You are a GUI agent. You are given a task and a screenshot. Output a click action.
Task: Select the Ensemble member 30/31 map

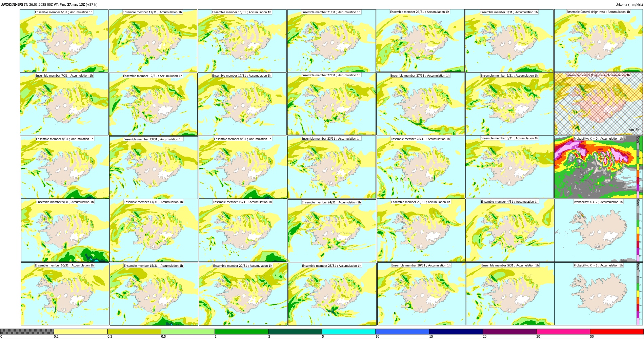[422, 294]
